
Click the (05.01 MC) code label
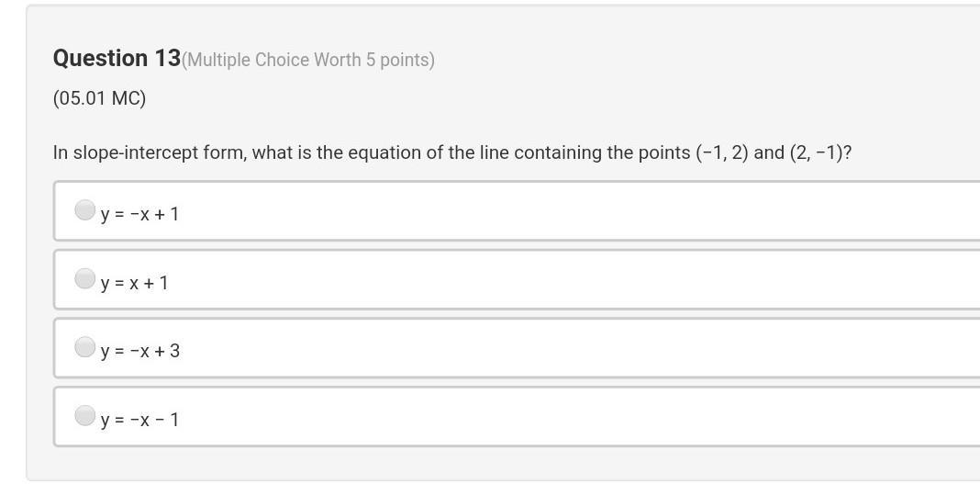click(x=99, y=98)
